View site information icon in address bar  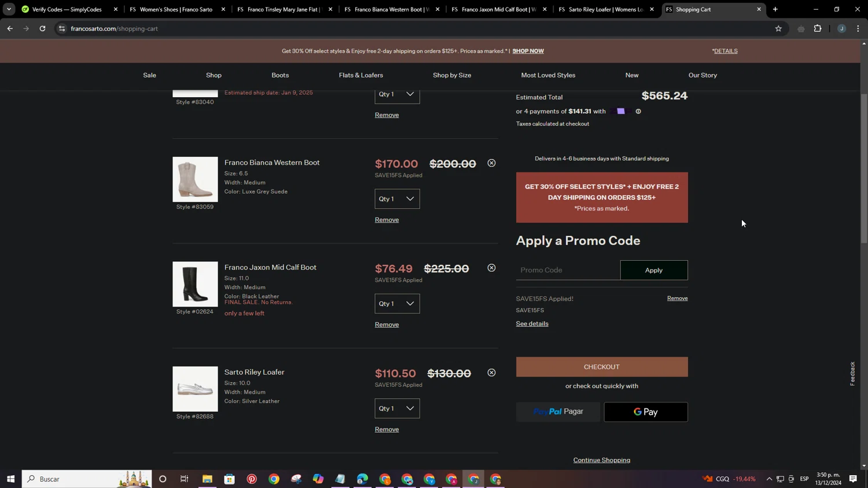coord(62,28)
